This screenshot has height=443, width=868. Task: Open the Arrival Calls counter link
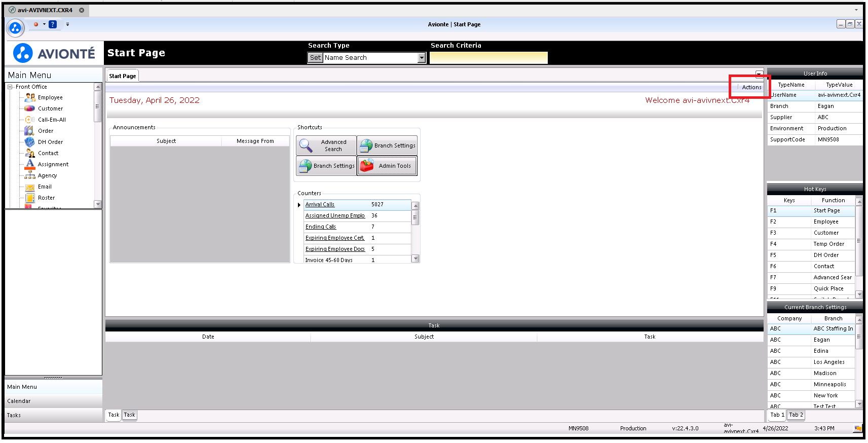coord(320,205)
